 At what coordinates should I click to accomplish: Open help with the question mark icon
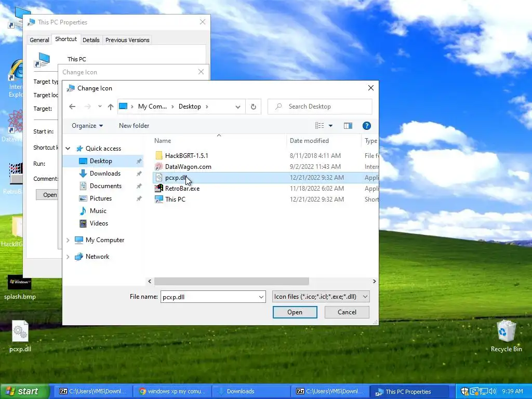click(x=366, y=126)
